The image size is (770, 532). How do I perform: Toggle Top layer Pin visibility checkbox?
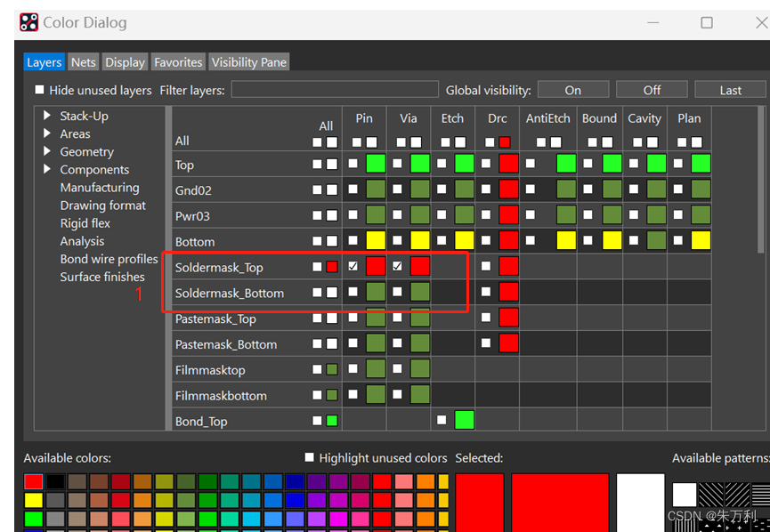(353, 164)
